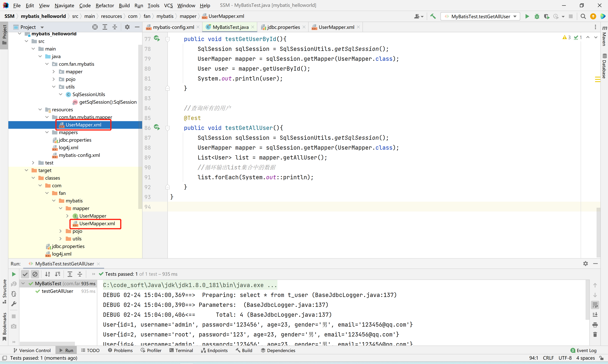Toggle soft-wrap in console output
This screenshot has height=364, width=608.
(x=595, y=305)
